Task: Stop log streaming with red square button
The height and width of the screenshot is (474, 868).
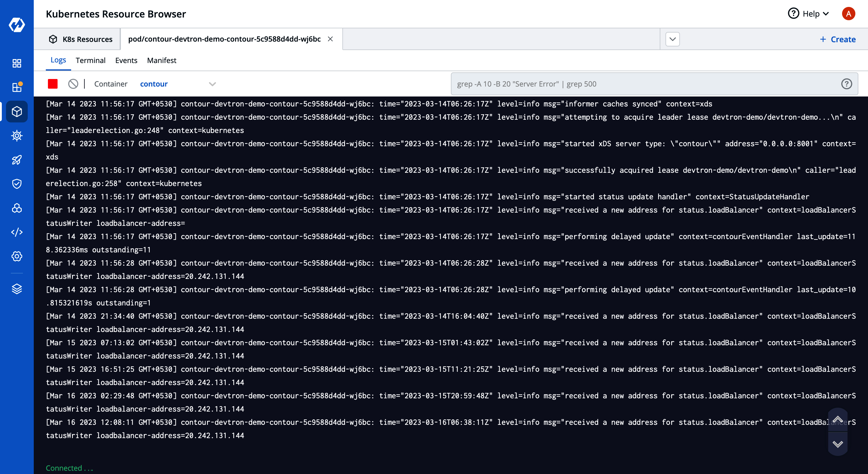Action: click(x=52, y=84)
